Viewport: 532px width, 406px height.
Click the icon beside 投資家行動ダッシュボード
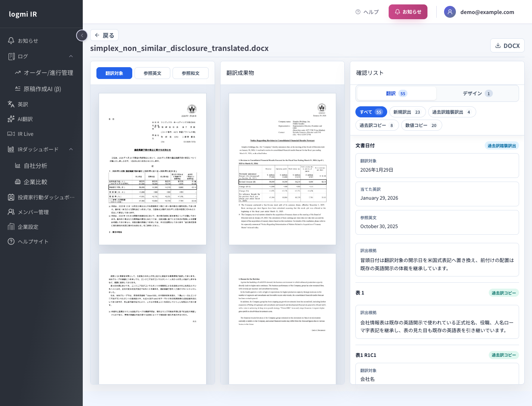(11, 197)
